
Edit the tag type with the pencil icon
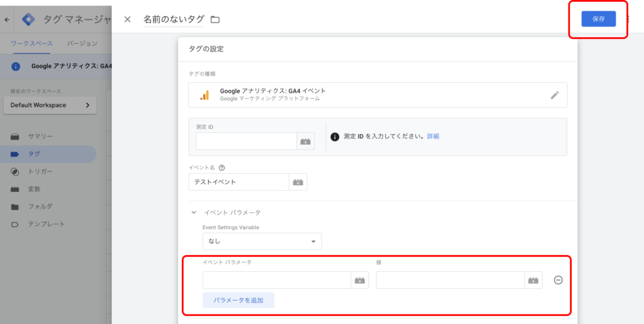(x=555, y=95)
